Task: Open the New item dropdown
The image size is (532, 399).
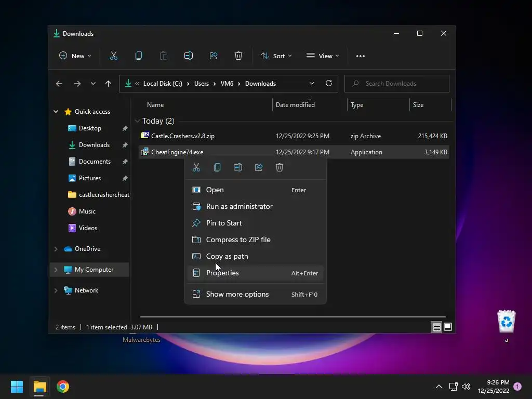Action: [x=75, y=56]
